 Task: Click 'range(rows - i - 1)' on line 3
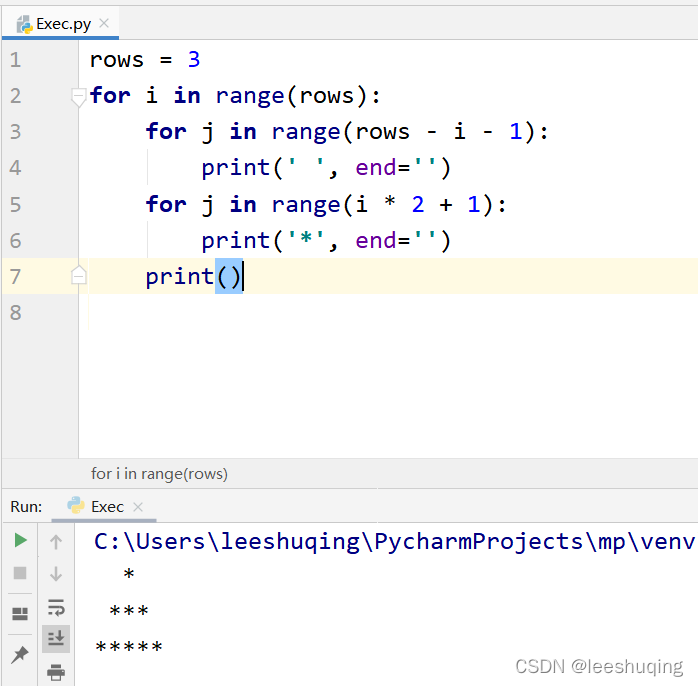coord(404,132)
